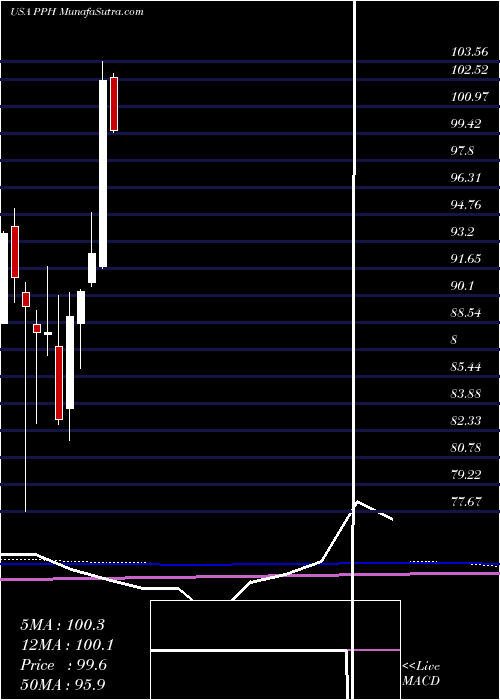500x700 pixels.
Task: Click the 99.42 price label
Action: coord(466,124)
